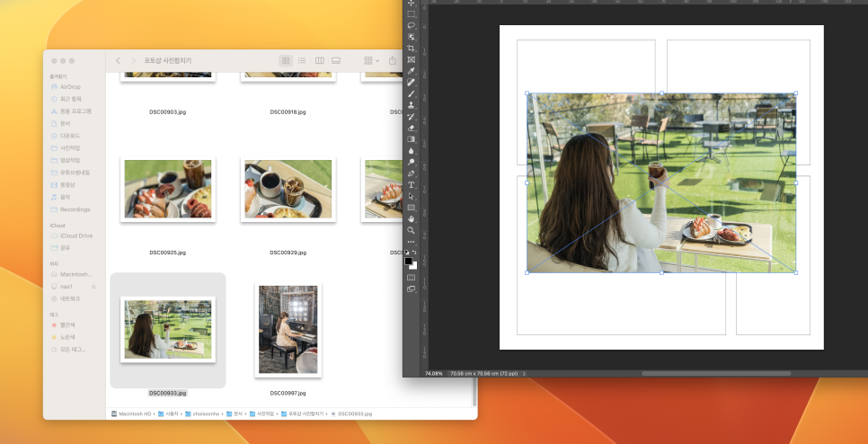Select the Rectangular Marquee tool
868x444 pixels.
coord(412,13)
